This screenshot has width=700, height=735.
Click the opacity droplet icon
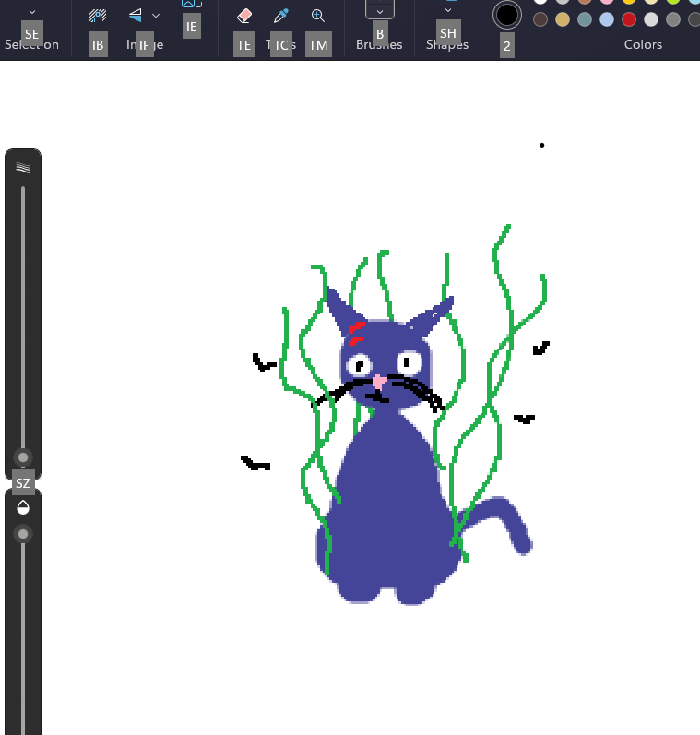[x=23, y=507]
